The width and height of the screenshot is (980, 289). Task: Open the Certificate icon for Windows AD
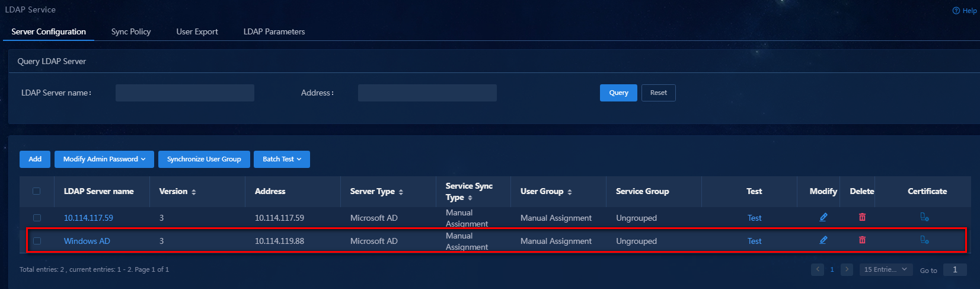tap(924, 240)
